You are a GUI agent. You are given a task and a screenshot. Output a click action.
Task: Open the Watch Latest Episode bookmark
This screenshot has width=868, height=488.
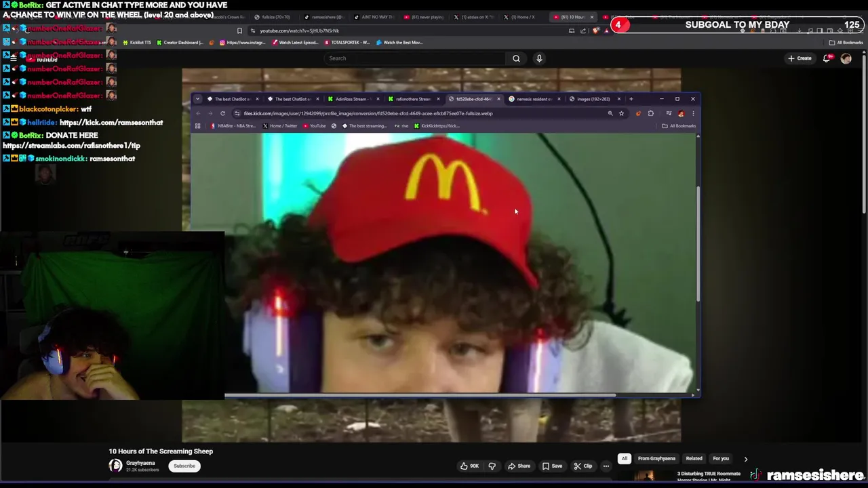click(294, 43)
